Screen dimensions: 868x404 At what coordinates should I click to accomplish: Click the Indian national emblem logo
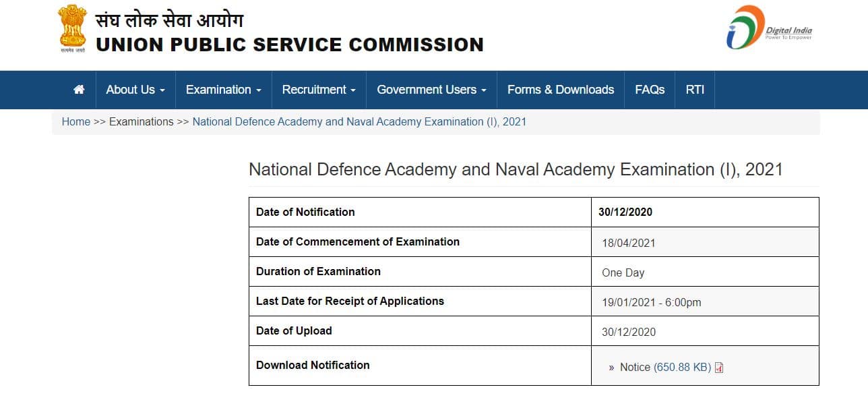[x=71, y=29]
